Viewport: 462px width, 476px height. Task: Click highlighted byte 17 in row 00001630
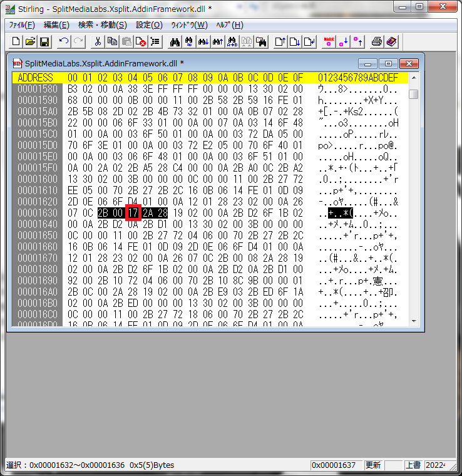pos(133,213)
